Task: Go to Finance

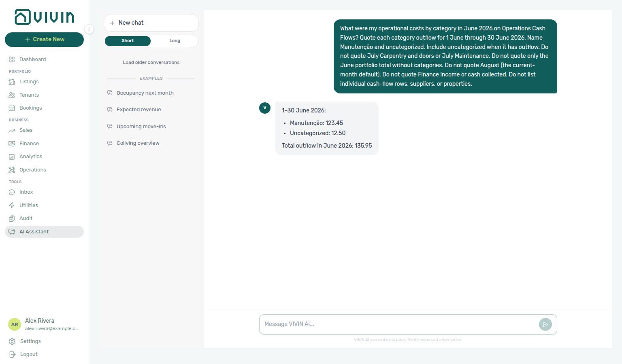Action: click(x=44, y=144)
